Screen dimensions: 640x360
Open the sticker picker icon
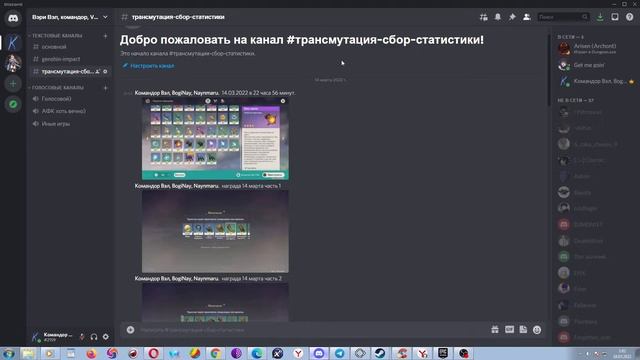coord(523,330)
